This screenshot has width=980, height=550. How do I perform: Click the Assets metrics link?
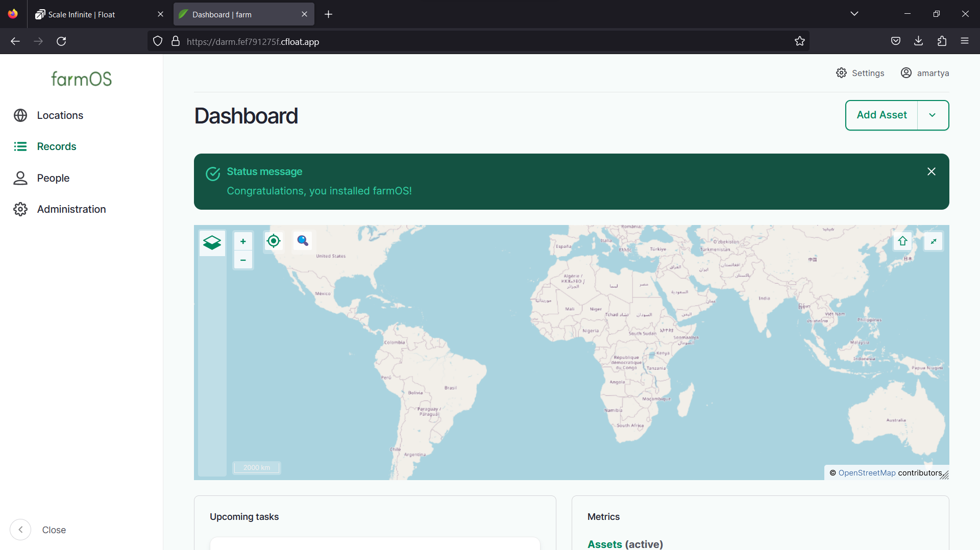(605, 544)
